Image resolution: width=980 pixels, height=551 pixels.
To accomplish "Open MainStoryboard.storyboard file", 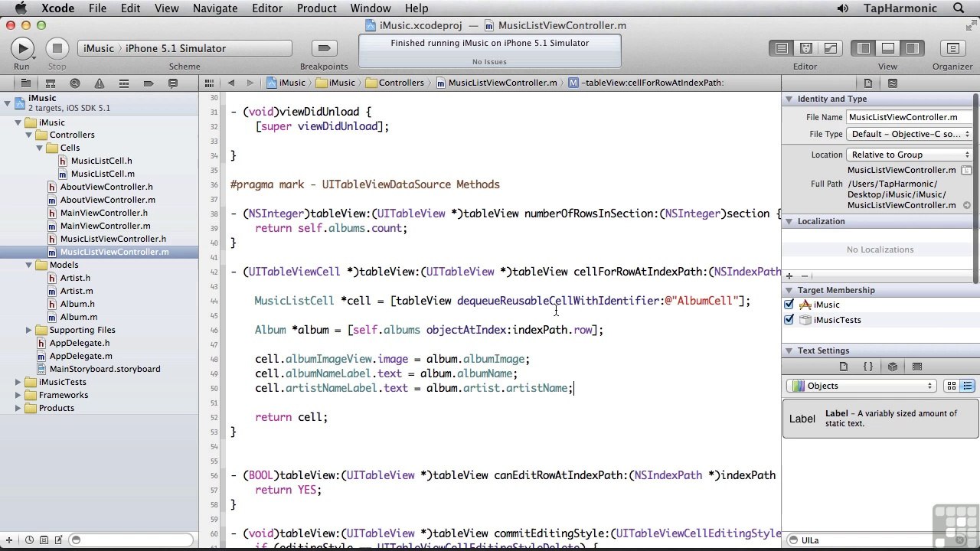I will pyautogui.click(x=105, y=369).
